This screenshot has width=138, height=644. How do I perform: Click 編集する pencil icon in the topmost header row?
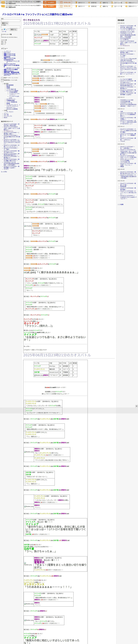(101, 2)
